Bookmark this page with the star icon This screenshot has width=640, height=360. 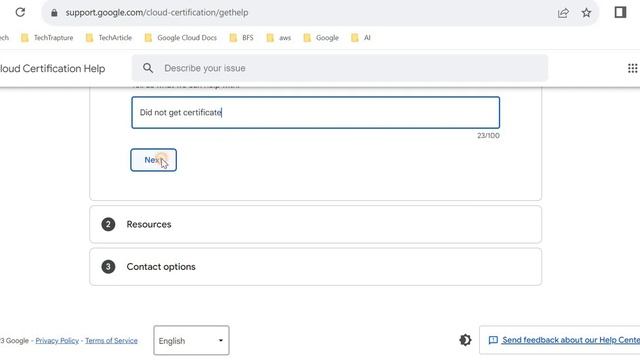coord(586,13)
